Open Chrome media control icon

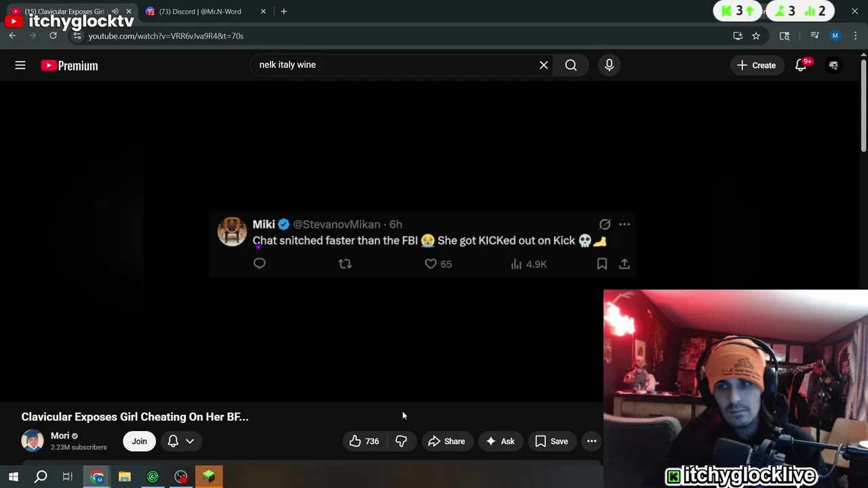(x=815, y=36)
